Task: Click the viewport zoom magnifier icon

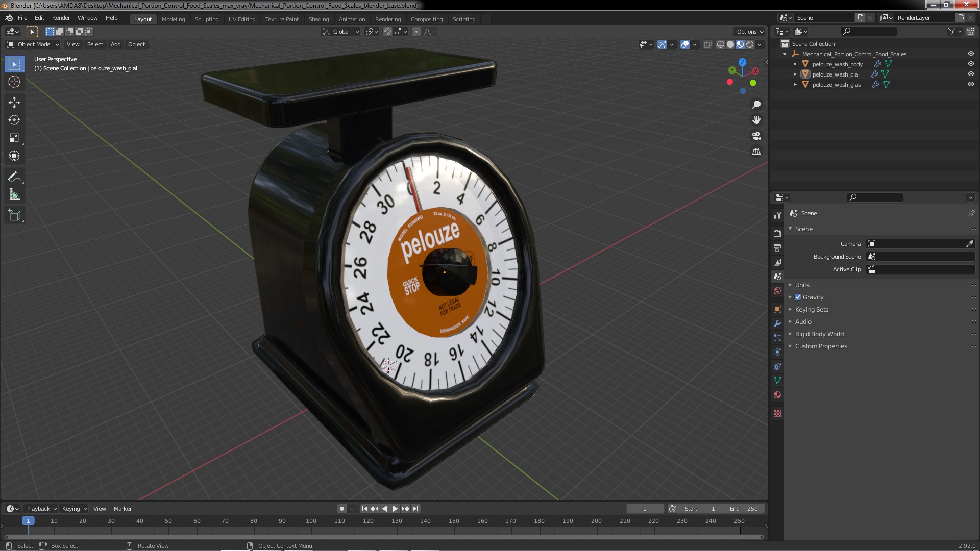Action: click(x=756, y=105)
